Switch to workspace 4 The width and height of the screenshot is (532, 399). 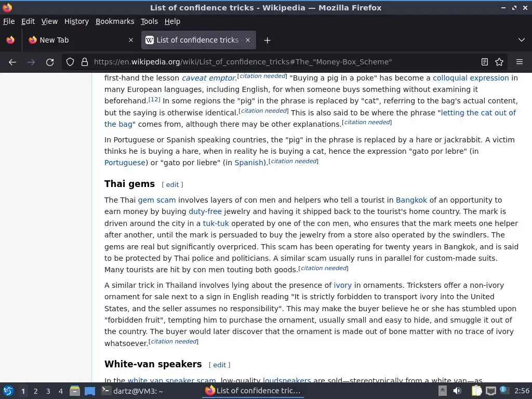point(61,391)
